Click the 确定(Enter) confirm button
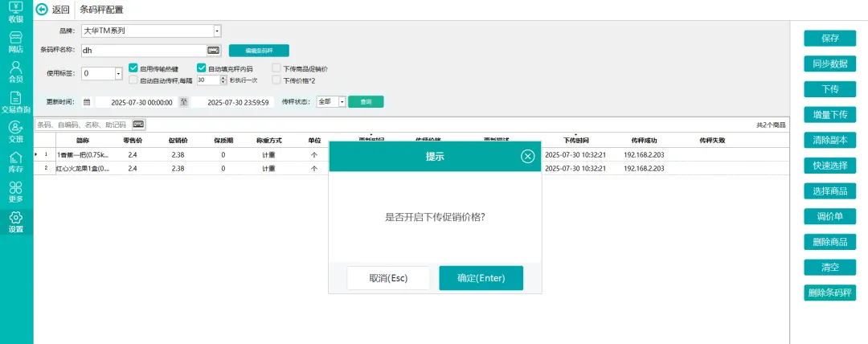This screenshot has width=868, height=344. point(481,278)
